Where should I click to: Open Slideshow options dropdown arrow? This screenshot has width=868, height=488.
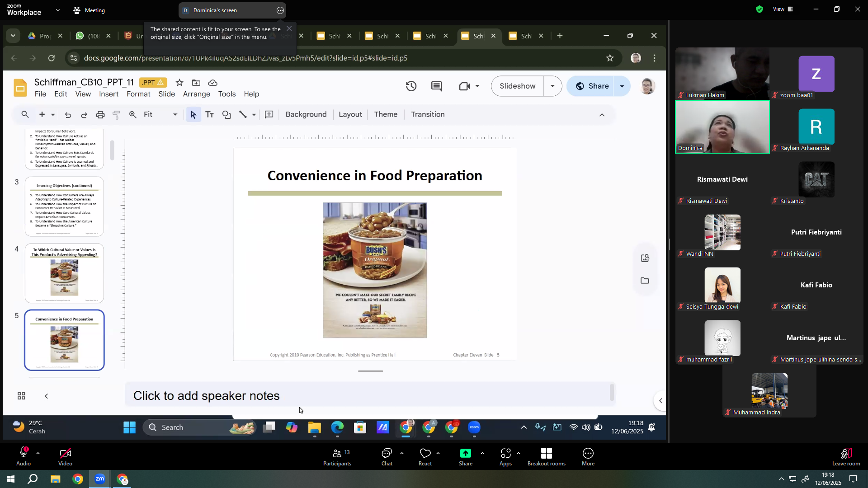coord(552,86)
